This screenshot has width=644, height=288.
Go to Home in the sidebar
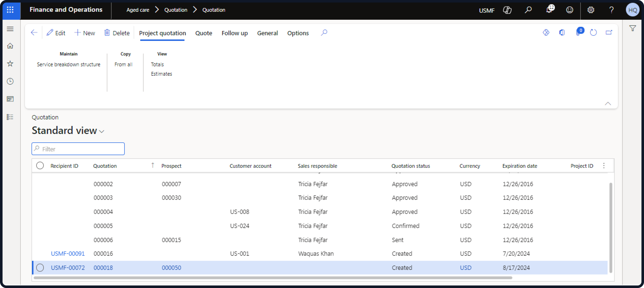(x=10, y=46)
